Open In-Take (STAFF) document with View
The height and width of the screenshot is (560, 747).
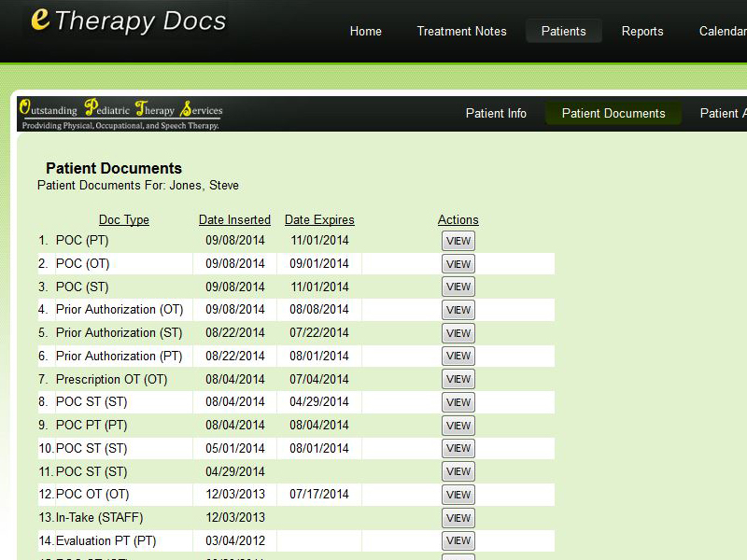458,518
